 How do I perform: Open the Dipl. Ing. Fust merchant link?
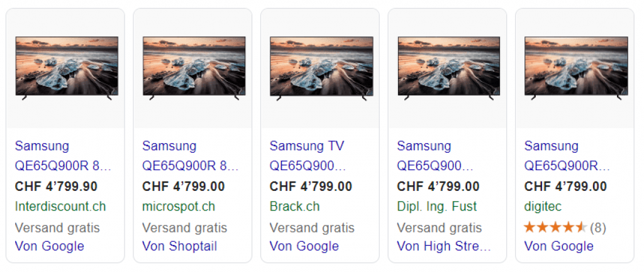coord(437,206)
